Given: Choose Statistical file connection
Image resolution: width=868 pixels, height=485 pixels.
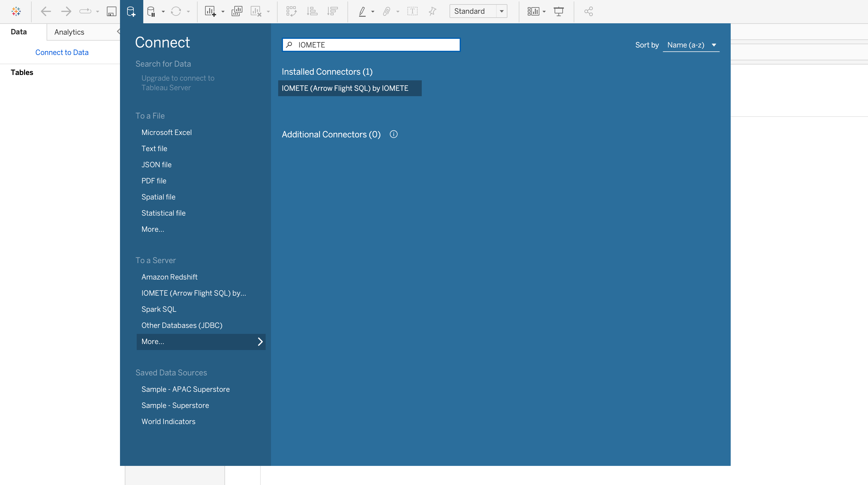Looking at the screenshot, I should [x=164, y=213].
